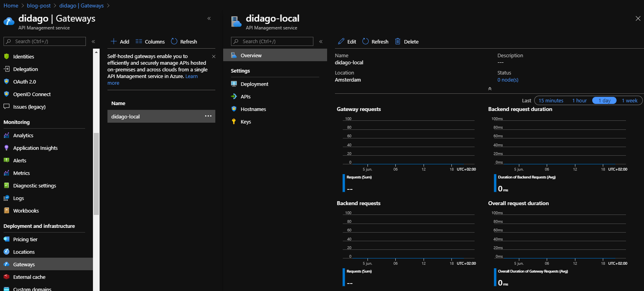The height and width of the screenshot is (291, 644).
Task: Click the Edit pencil icon
Action: pos(341,42)
